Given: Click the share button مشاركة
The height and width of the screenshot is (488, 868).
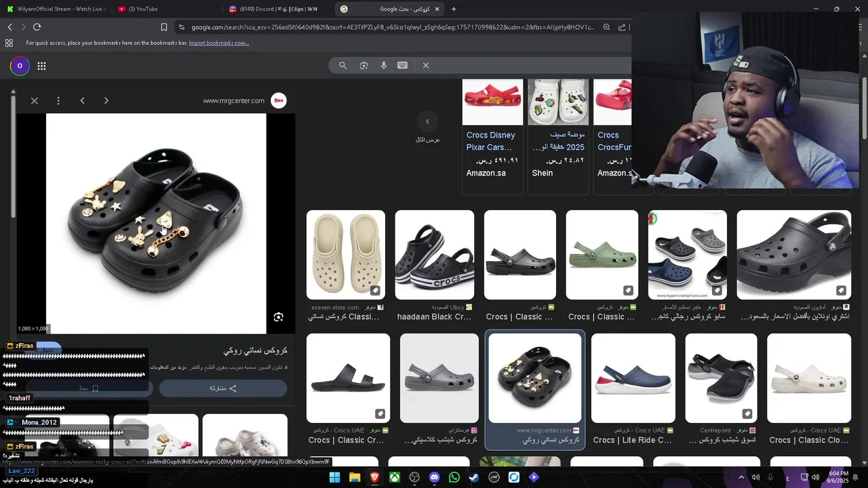Looking at the screenshot, I should 223,388.
